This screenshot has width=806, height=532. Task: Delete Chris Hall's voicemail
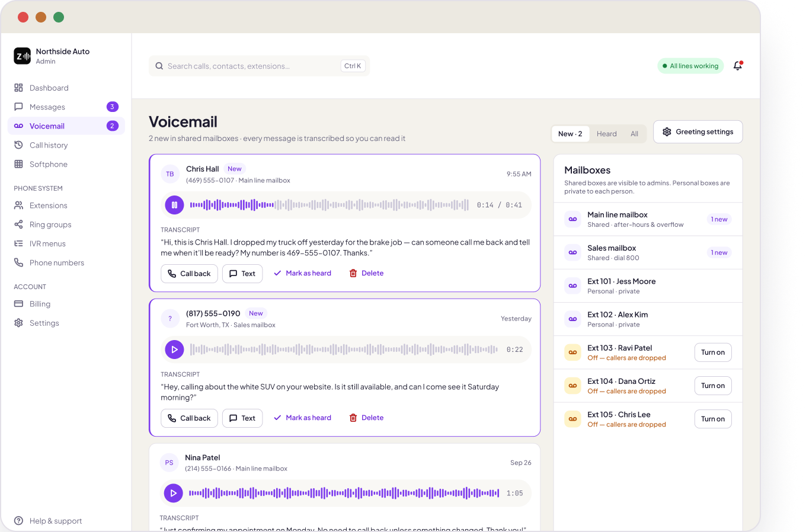click(x=366, y=273)
